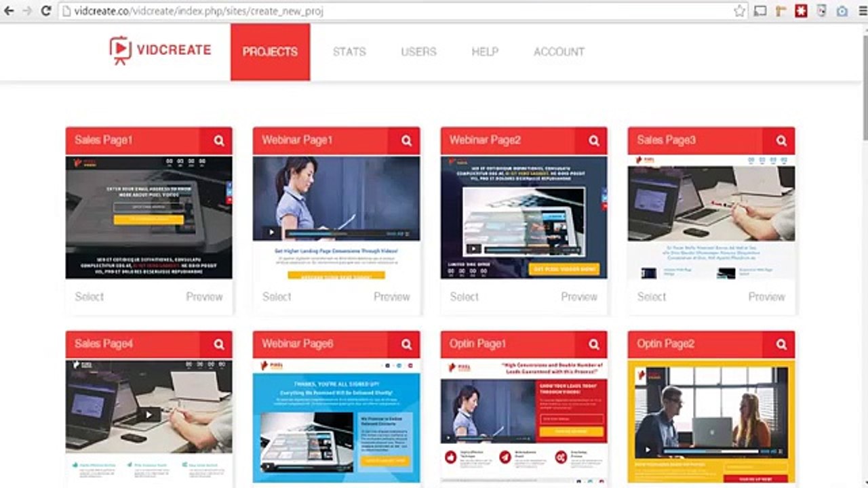Bookmark this page with the star icon

pos(739,11)
